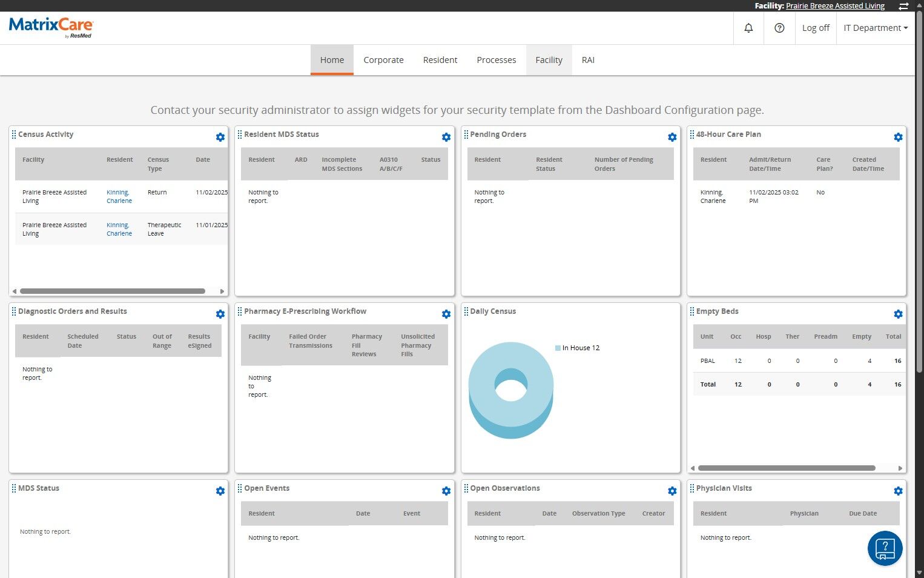Open Pending Orders widget settings gear
This screenshot has width=924, height=578.
[672, 137]
